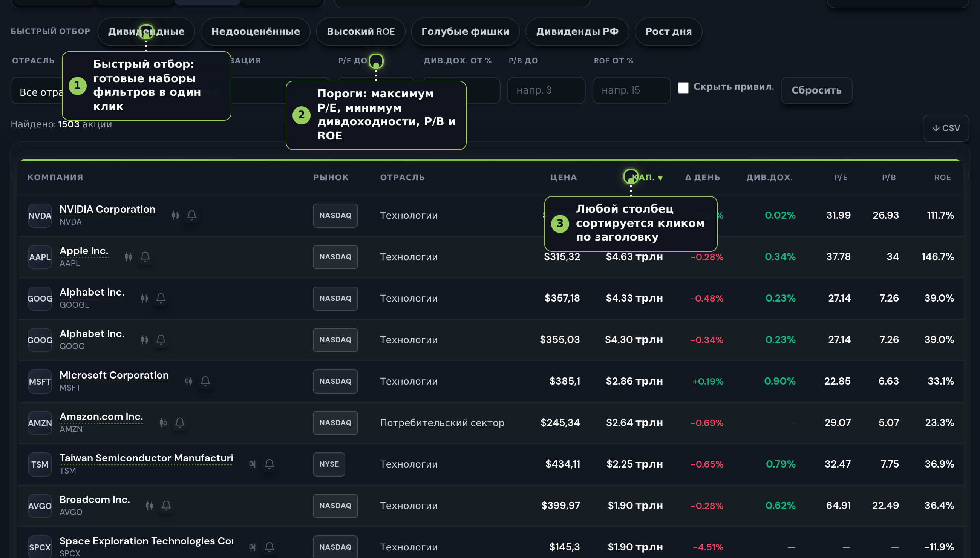This screenshot has height=558, width=980.
Task: Open chart icon for Taiwan Semiconductor
Action: click(253, 464)
